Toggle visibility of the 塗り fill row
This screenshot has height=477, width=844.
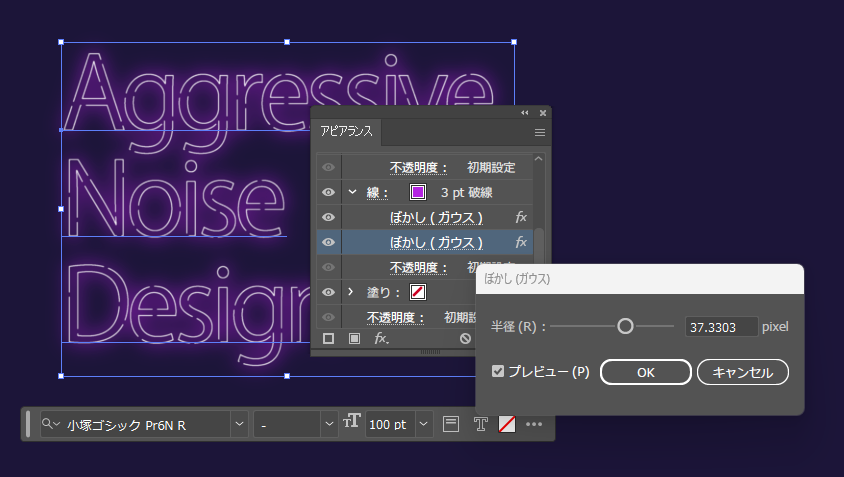click(328, 292)
